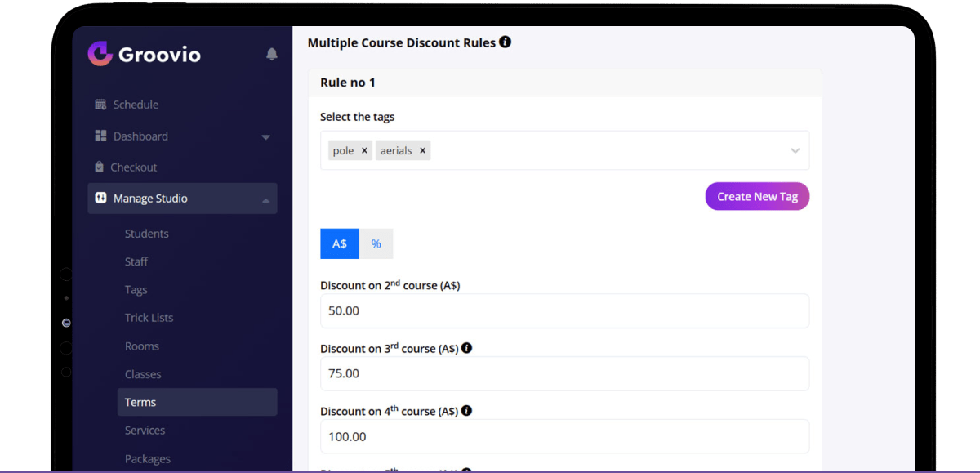Image resolution: width=980 pixels, height=473 pixels.
Task: Remove the pole tag
Action: click(364, 150)
